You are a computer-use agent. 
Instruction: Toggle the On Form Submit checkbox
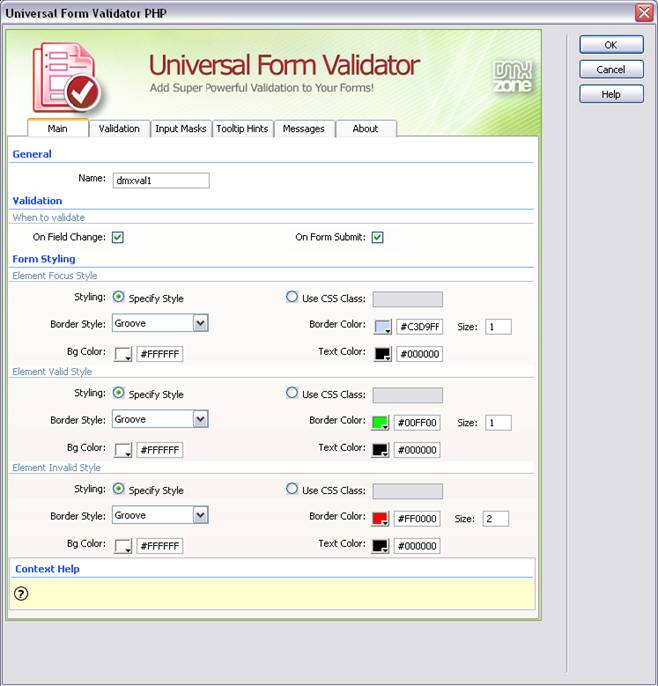click(378, 237)
